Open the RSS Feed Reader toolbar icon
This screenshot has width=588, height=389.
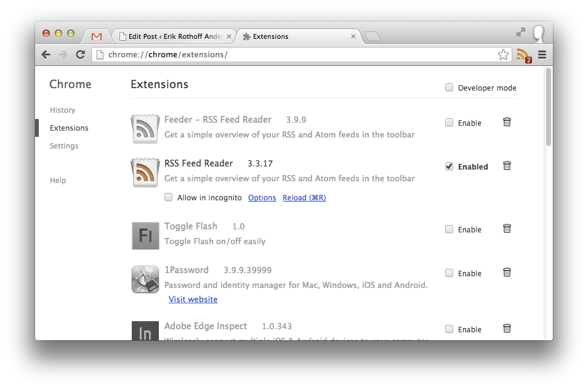[524, 55]
